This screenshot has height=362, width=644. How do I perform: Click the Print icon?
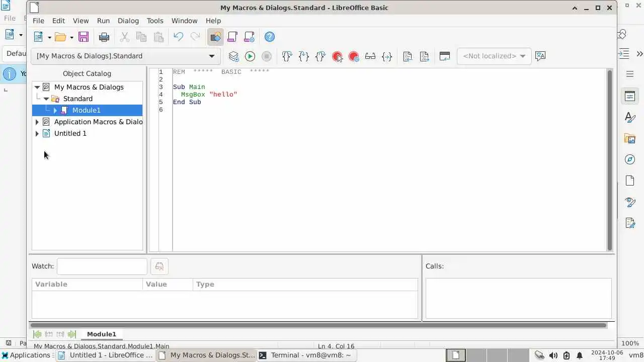pyautogui.click(x=104, y=37)
